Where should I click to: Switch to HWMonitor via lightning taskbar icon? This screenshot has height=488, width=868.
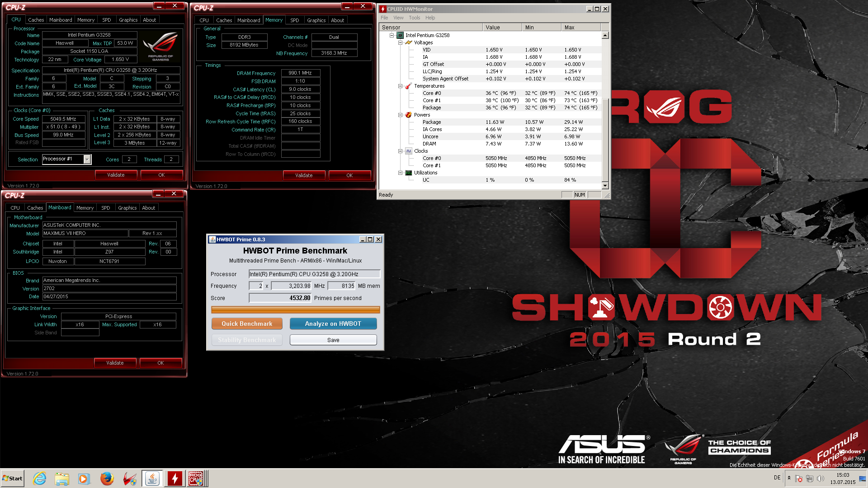[175, 479]
